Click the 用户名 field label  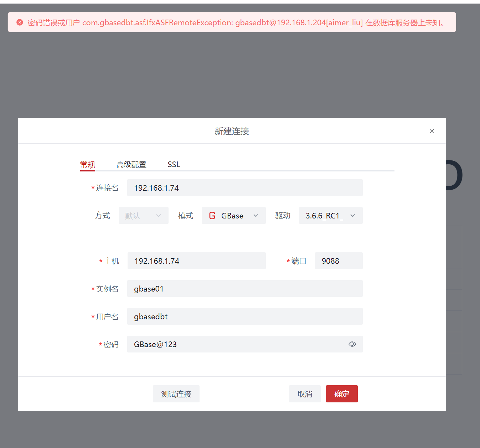click(107, 317)
